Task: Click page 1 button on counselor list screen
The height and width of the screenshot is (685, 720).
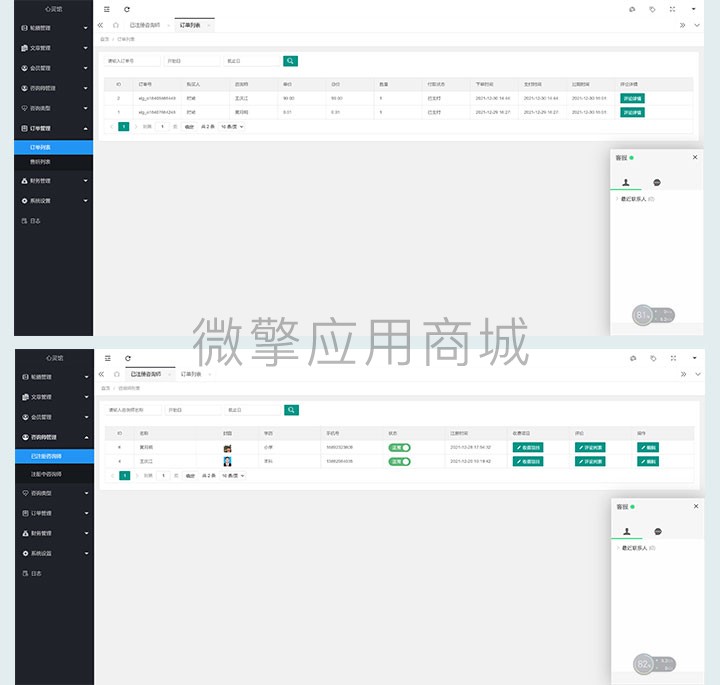Action: [x=124, y=476]
